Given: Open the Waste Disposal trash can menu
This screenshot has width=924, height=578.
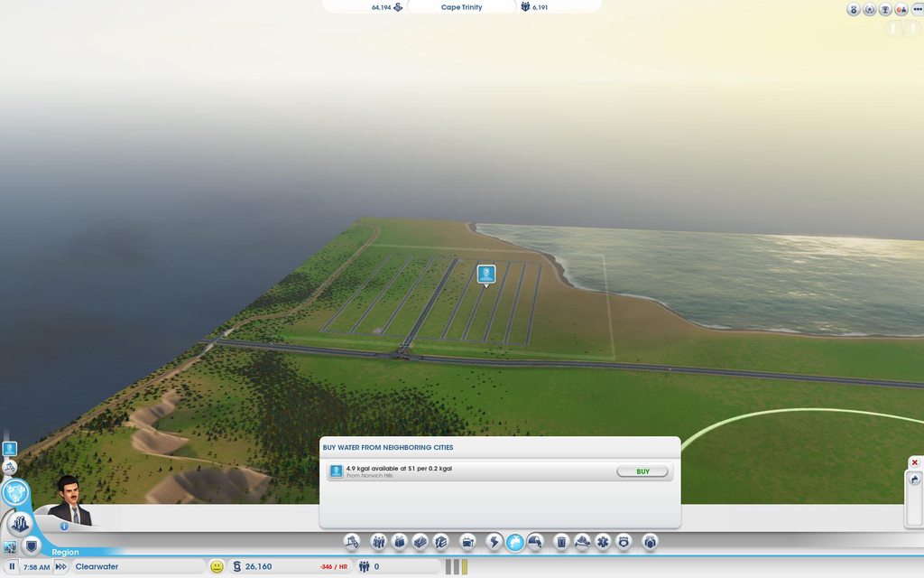Looking at the screenshot, I should click(561, 542).
